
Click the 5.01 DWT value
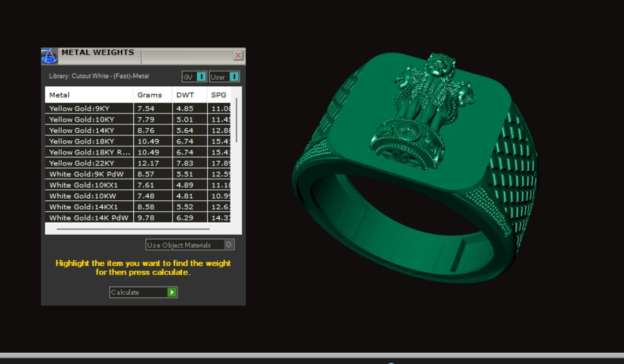(x=185, y=120)
